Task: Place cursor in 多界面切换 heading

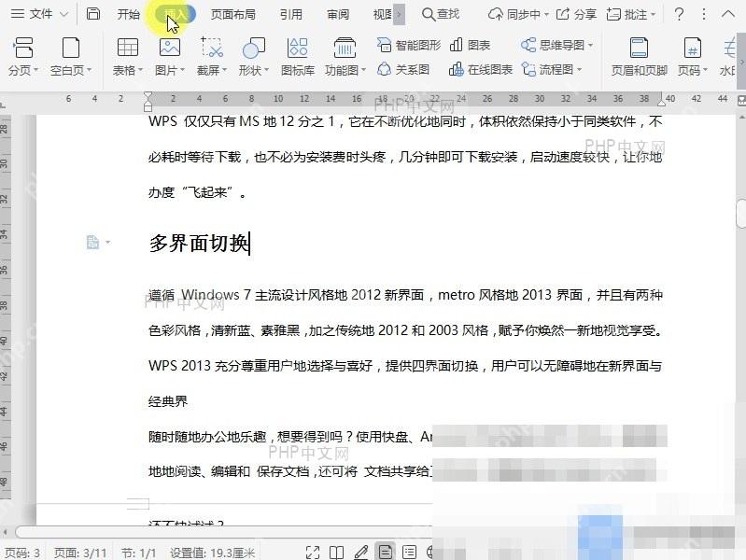Action: tap(199, 243)
